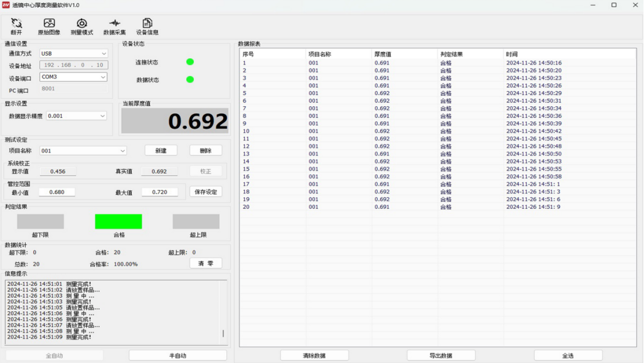Click the 最小值 input field
This screenshot has height=363, width=644.
[57, 192]
